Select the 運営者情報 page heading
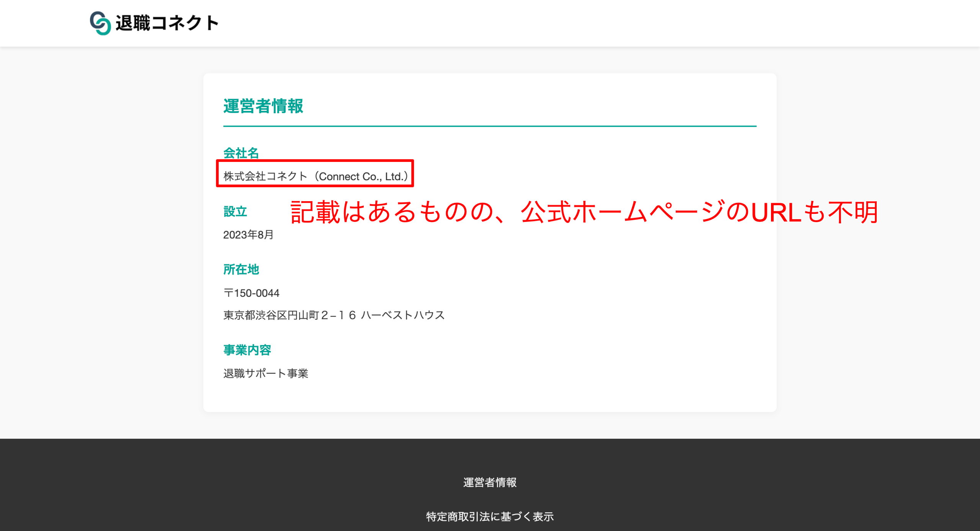Screen dimensions: 980x531 263,106
